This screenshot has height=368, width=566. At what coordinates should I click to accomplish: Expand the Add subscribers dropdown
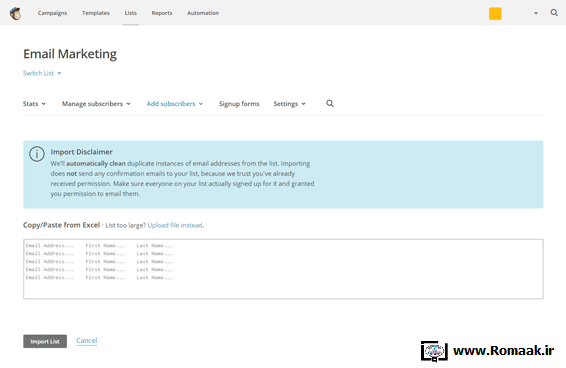(x=175, y=104)
